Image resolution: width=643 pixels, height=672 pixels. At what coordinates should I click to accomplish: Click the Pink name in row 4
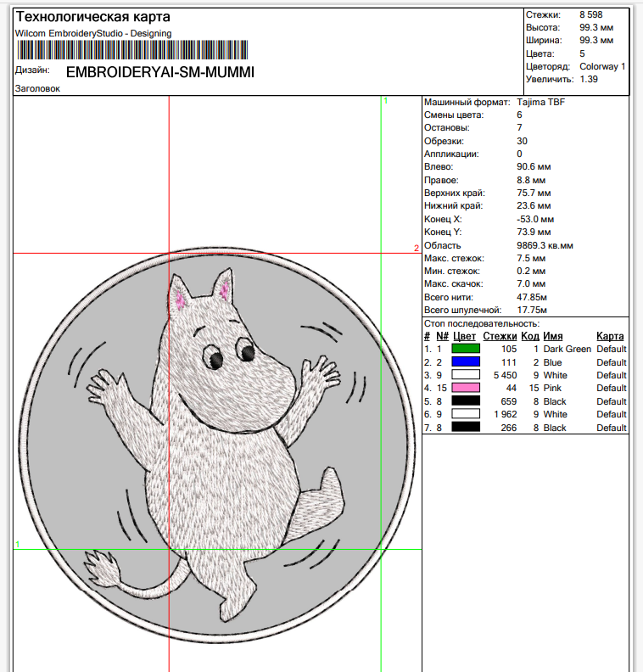click(x=552, y=388)
